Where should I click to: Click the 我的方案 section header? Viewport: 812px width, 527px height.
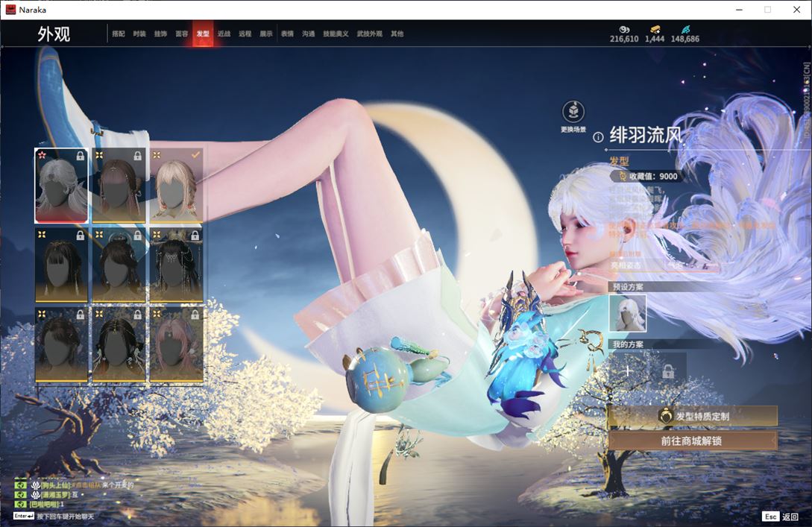coord(628,344)
